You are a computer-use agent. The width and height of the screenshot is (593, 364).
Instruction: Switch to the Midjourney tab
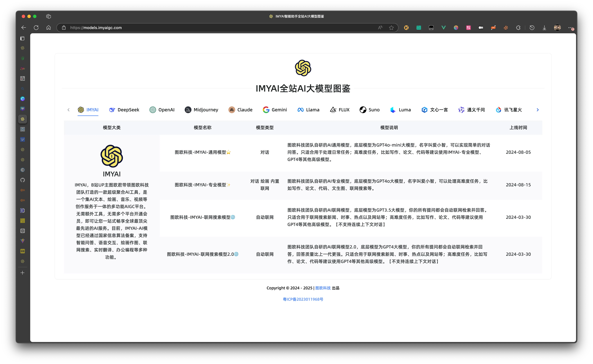(x=201, y=110)
